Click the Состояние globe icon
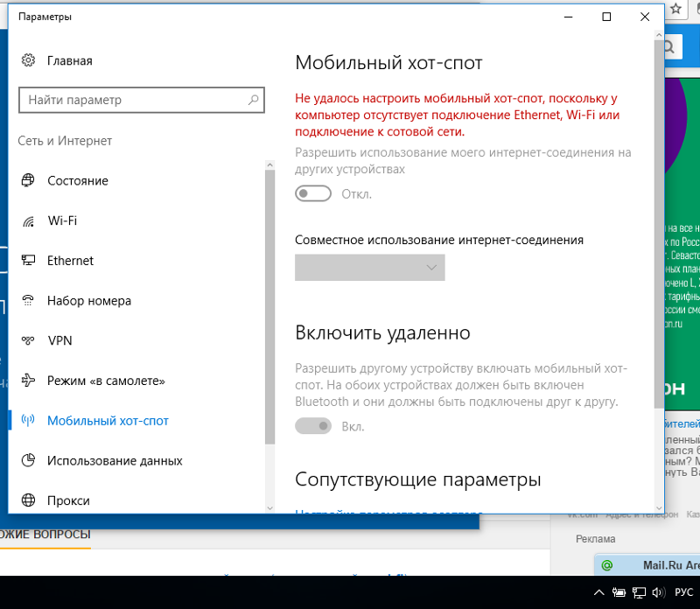This screenshot has height=609, width=700. pos(28,180)
